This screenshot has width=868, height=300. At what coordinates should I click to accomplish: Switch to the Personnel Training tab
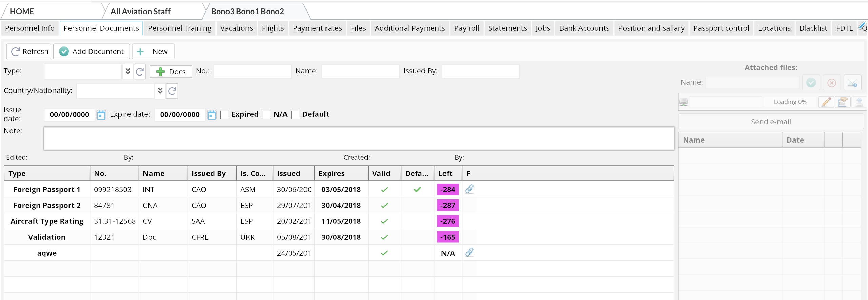coord(179,28)
